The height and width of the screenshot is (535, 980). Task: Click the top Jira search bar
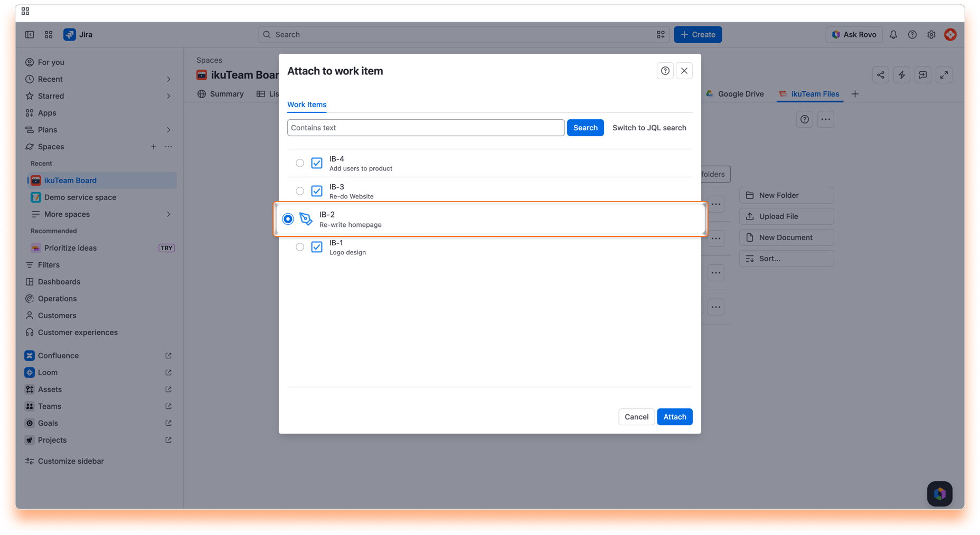click(463, 34)
